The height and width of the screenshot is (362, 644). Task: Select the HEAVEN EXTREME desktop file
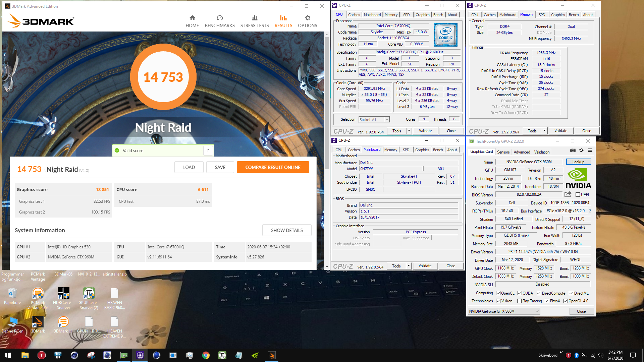[x=114, y=327]
